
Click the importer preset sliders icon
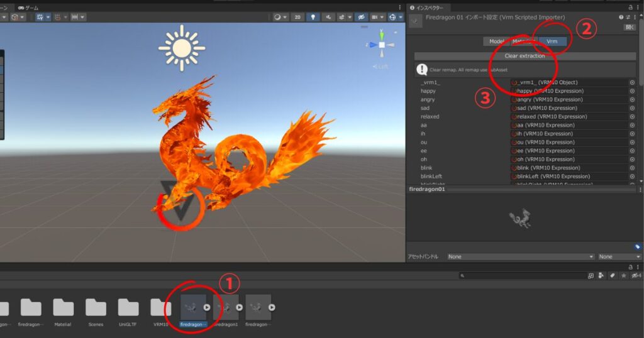click(628, 17)
